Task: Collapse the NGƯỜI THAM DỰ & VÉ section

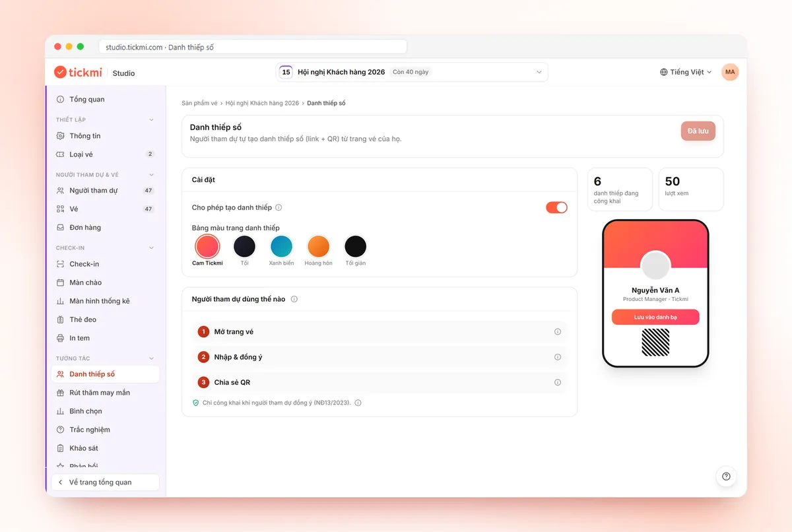Action: tap(151, 175)
